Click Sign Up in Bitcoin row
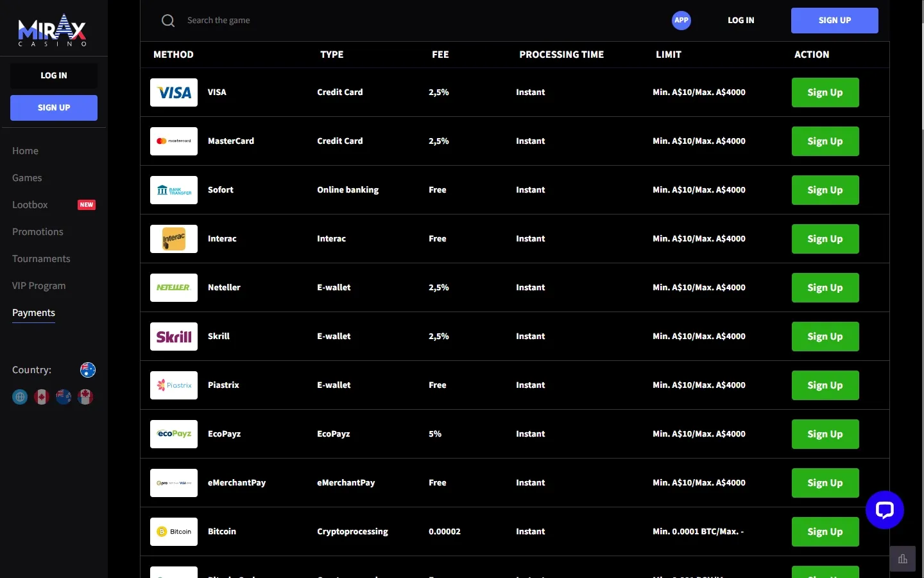Viewport: 924px width, 578px height. pos(825,532)
